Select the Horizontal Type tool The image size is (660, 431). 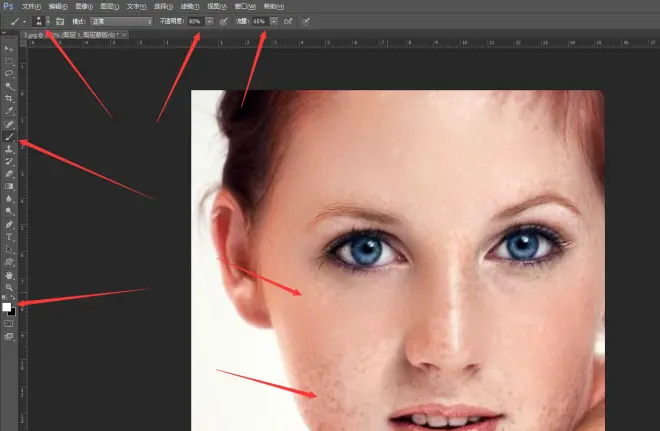click(9, 237)
